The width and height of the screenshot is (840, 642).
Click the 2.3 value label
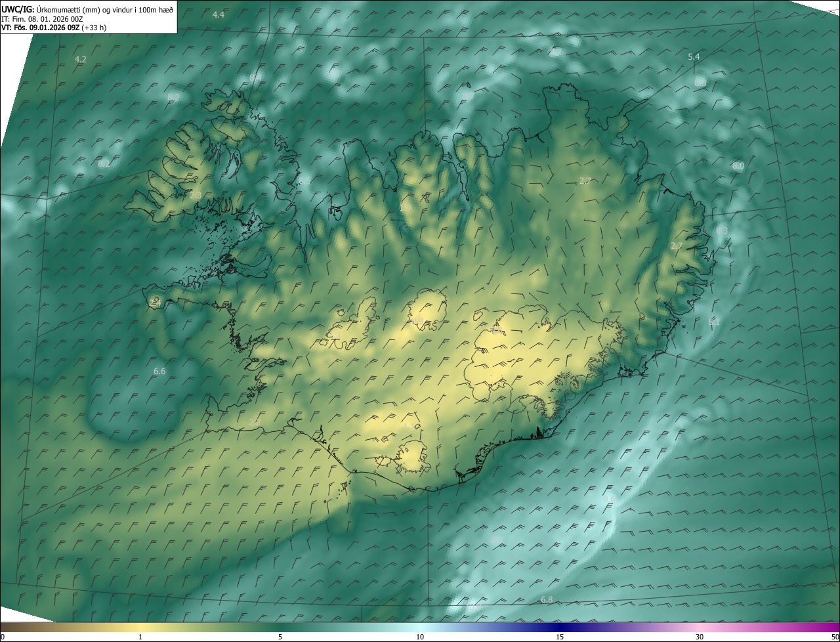click(x=196, y=196)
